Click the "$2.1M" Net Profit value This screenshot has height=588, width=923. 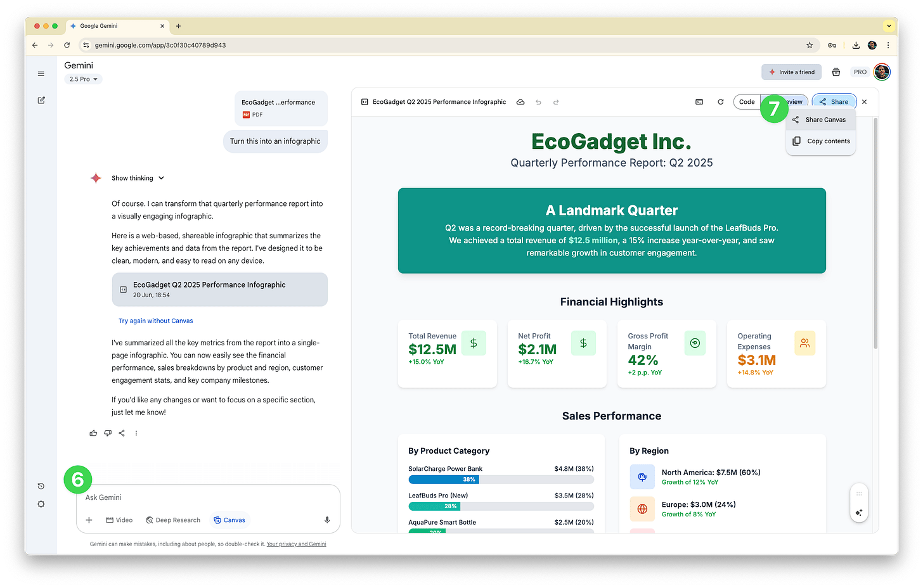(x=538, y=350)
